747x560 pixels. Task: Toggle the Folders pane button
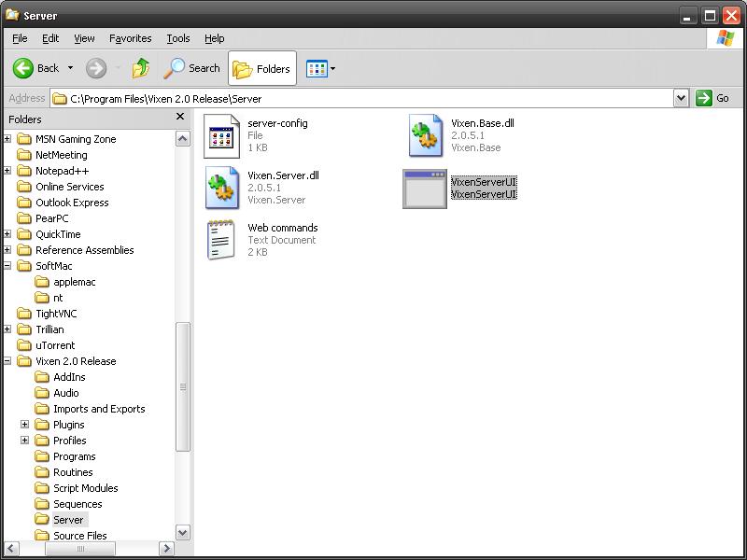tap(262, 68)
